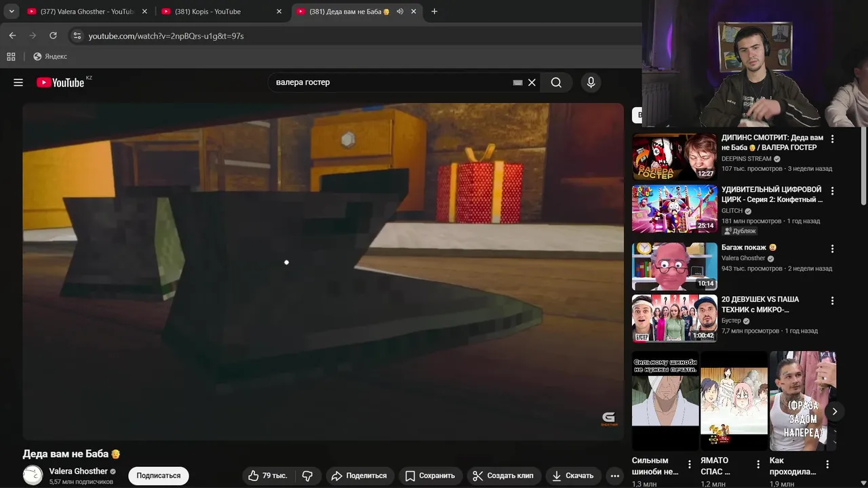
Task: Open options menu for Багаж покаж video
Action: (x=832, y=249)
